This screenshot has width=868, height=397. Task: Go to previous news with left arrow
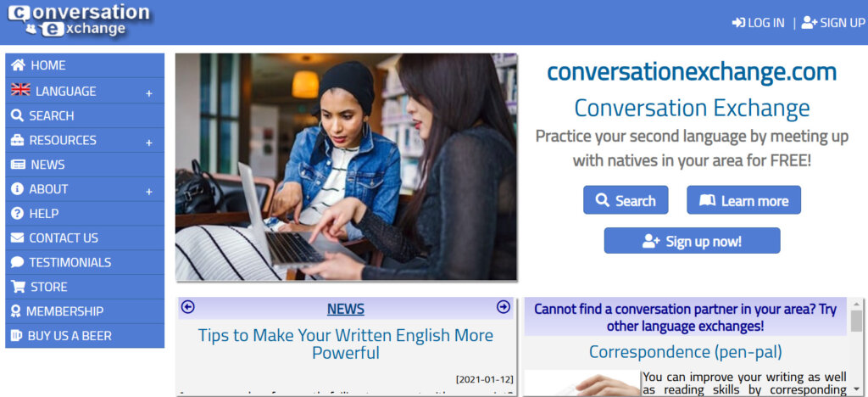[188, 307]
